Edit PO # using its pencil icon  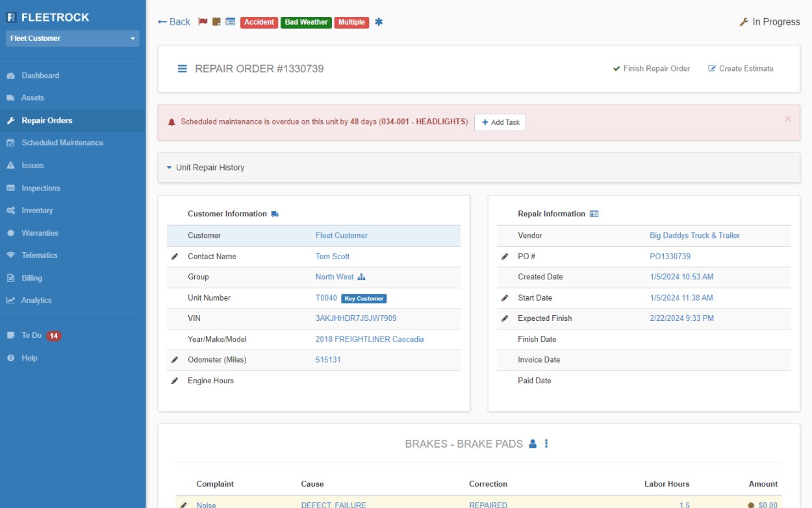505,257
